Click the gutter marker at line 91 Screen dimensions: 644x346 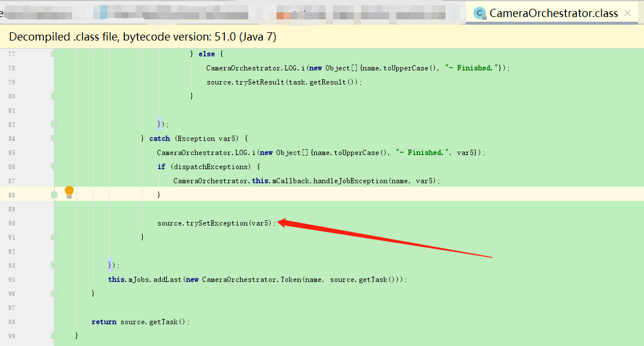click(53, 237)
